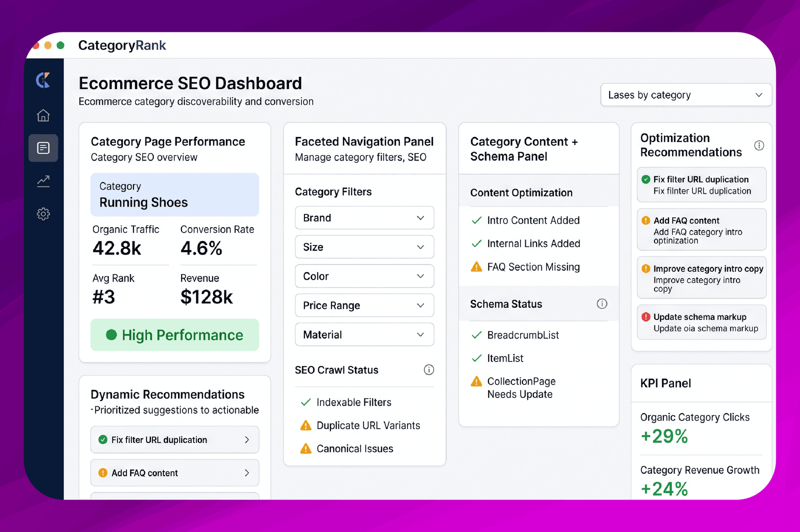
Task: Click the Update schema markup recommendation card
Action: point(701,322)
